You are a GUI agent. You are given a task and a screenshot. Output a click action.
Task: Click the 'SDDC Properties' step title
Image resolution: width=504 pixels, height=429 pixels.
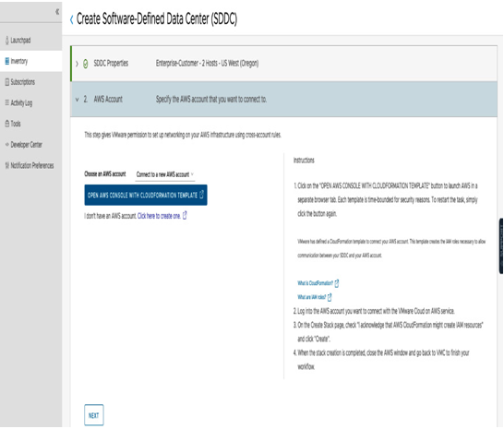pyautogui.click(x=111, y=64)
